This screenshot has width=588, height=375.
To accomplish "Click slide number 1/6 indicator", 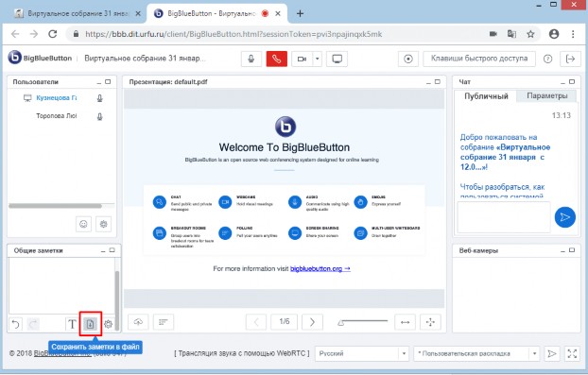I will point(285,321).
